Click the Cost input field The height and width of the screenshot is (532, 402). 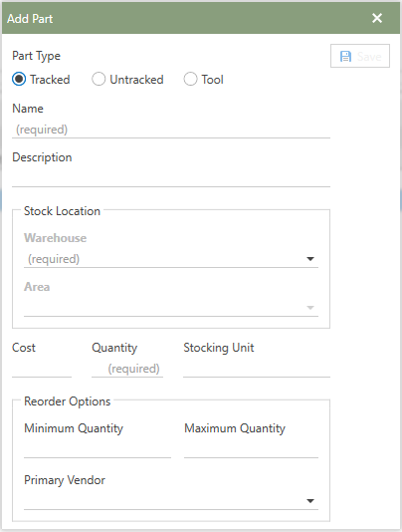click(42, 369)
